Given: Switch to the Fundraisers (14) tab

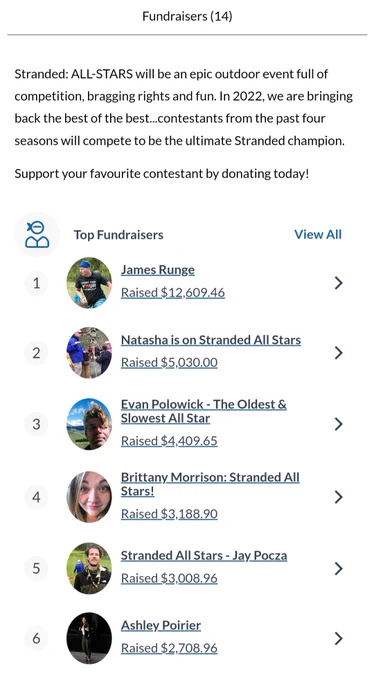Looking at the screenshot, I should pyautogui.click(x=187, y=16).
